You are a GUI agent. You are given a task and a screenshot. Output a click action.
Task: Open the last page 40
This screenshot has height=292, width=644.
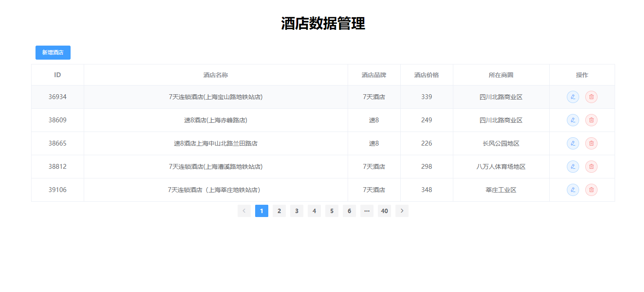point(384,211)
